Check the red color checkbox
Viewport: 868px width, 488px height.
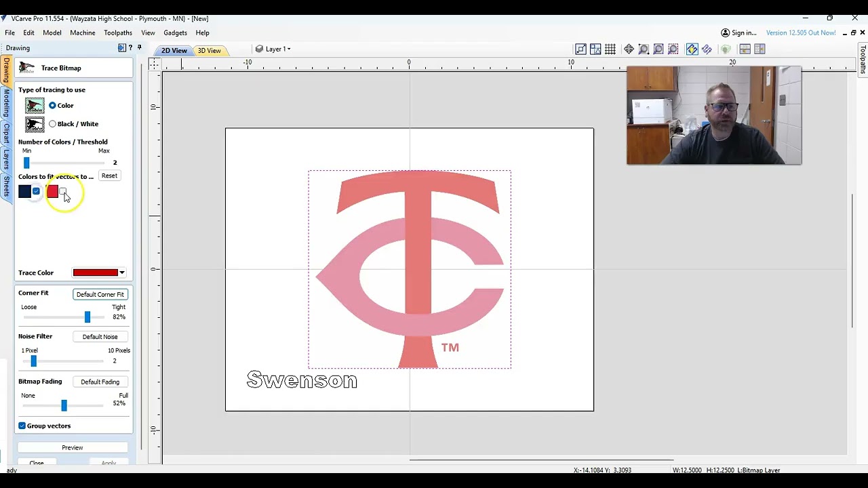tap(63, 192)
